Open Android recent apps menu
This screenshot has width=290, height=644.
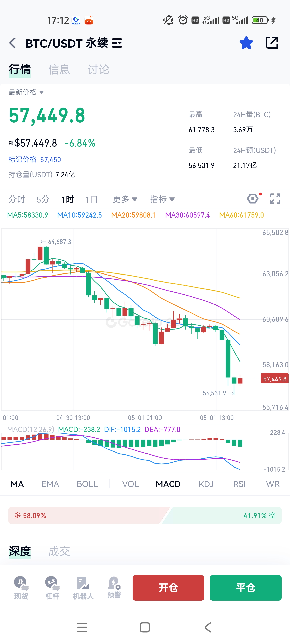(x=82, y=627)
